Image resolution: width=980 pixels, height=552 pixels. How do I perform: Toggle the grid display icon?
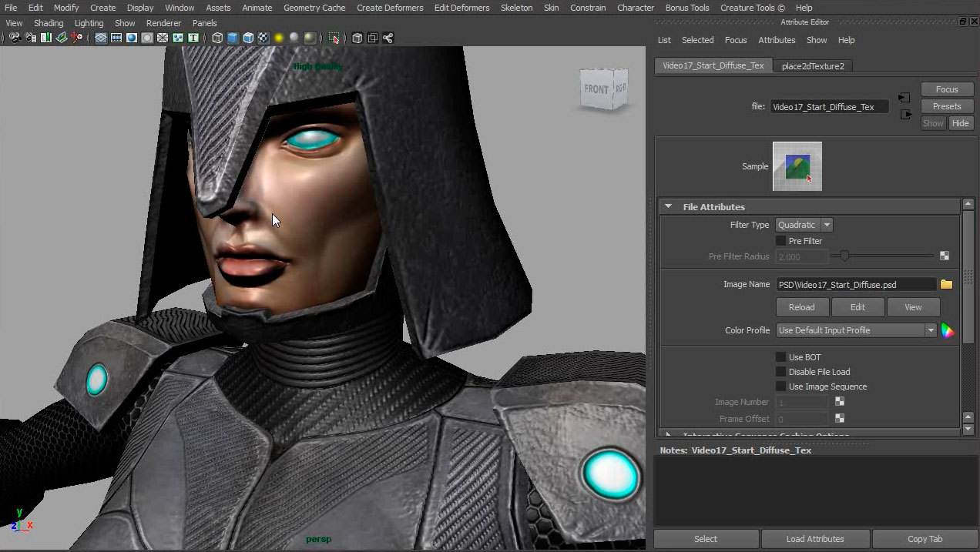[101, 38]
